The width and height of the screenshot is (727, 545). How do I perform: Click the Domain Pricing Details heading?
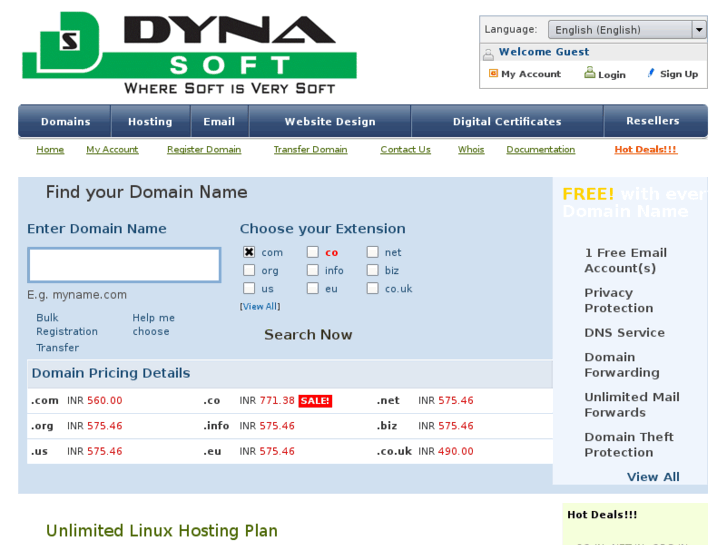tap(111, 373)
